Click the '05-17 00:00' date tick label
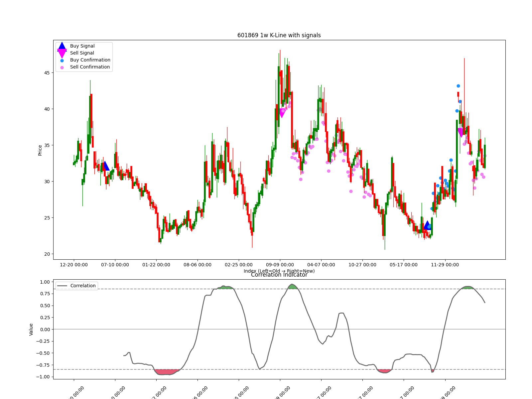Image resolution: width=532 pixels, height=399 pixels. [404, 265]
